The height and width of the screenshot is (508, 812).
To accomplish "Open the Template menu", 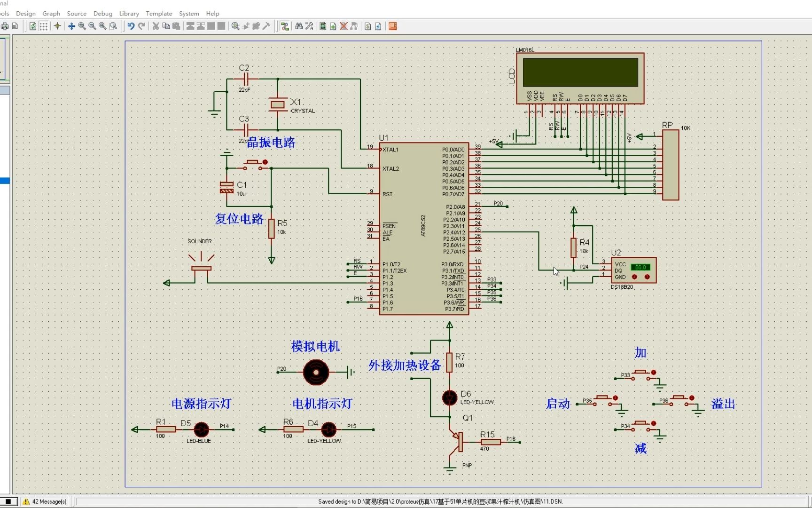I will pos(159,14).
